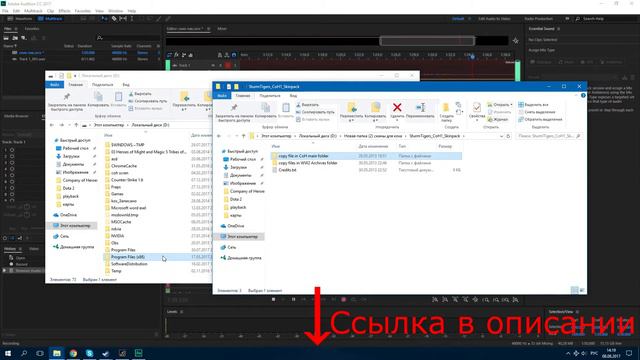640x360 pixels.
Task: Click the Razor tool icon in the Audition toolbar
Action: tap(114, 19)
